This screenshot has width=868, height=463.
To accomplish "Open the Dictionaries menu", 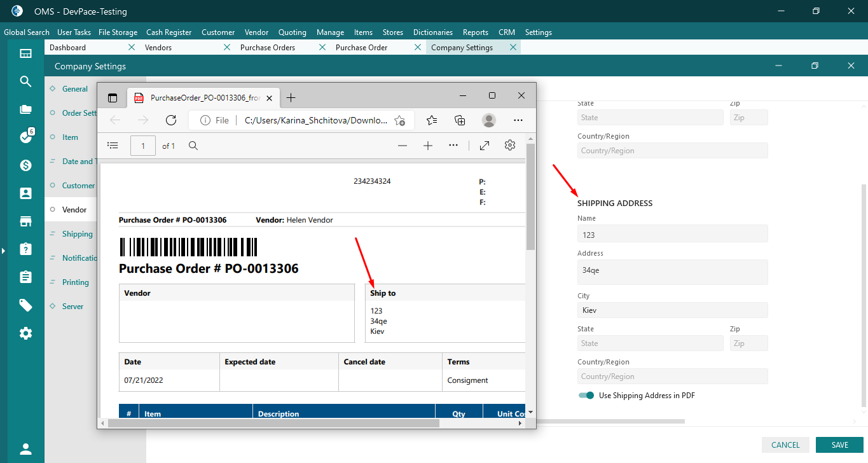I will click(x=433, y=32).
